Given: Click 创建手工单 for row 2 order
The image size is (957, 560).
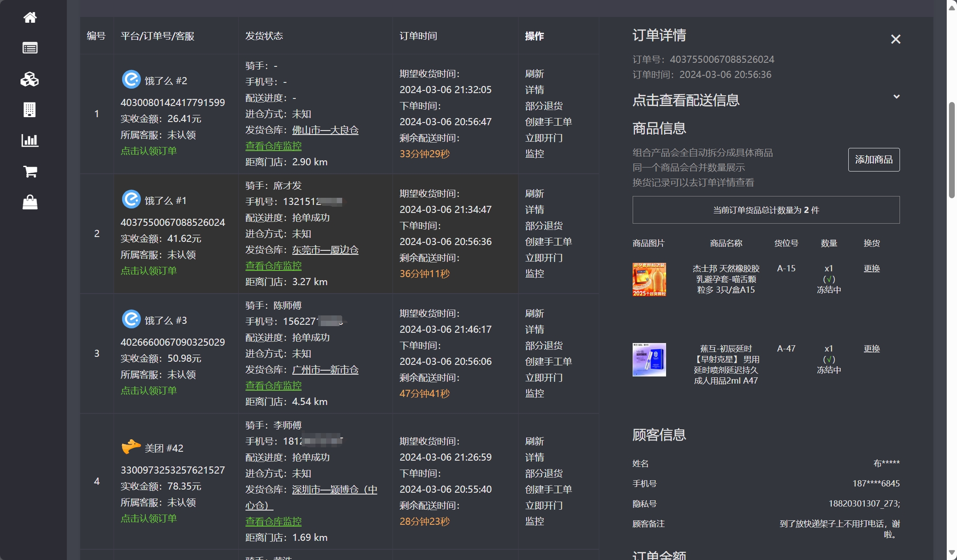Looking at the screenshot, I should 548,242.
